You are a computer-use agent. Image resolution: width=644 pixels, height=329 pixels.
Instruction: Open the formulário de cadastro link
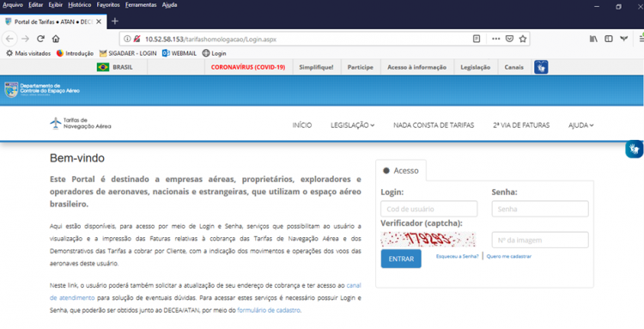[269, 310]
